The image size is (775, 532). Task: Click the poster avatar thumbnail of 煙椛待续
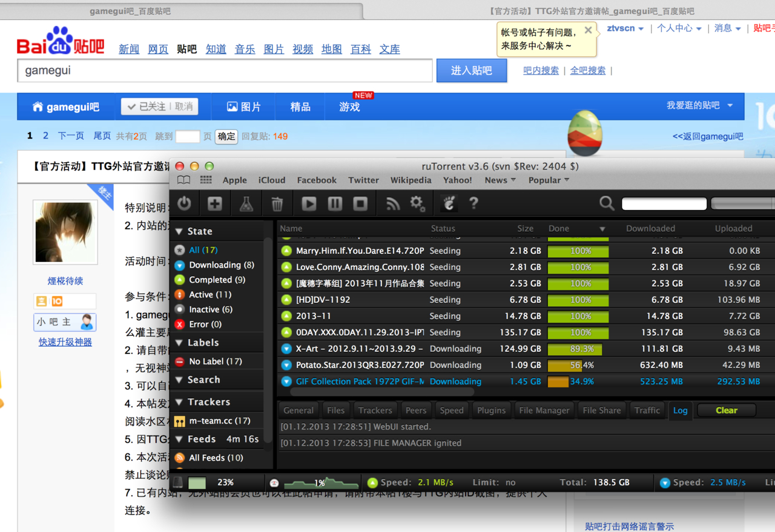pos(65,232)
